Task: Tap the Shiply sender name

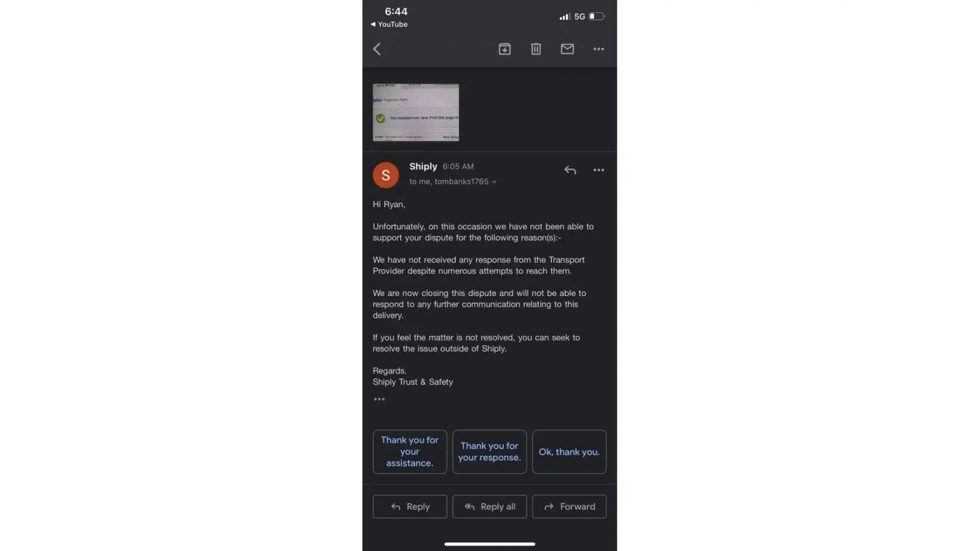Action: pos(423,166)
